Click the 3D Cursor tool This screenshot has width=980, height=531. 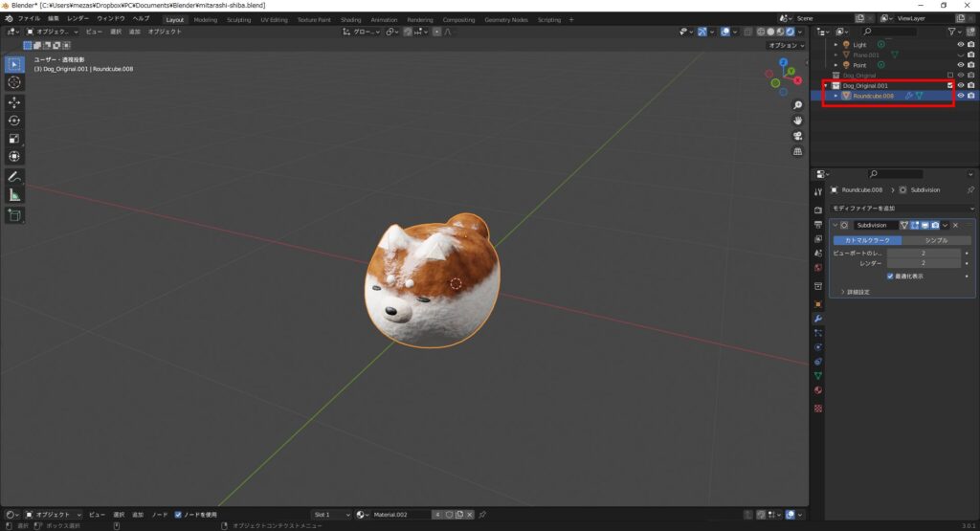14,82
